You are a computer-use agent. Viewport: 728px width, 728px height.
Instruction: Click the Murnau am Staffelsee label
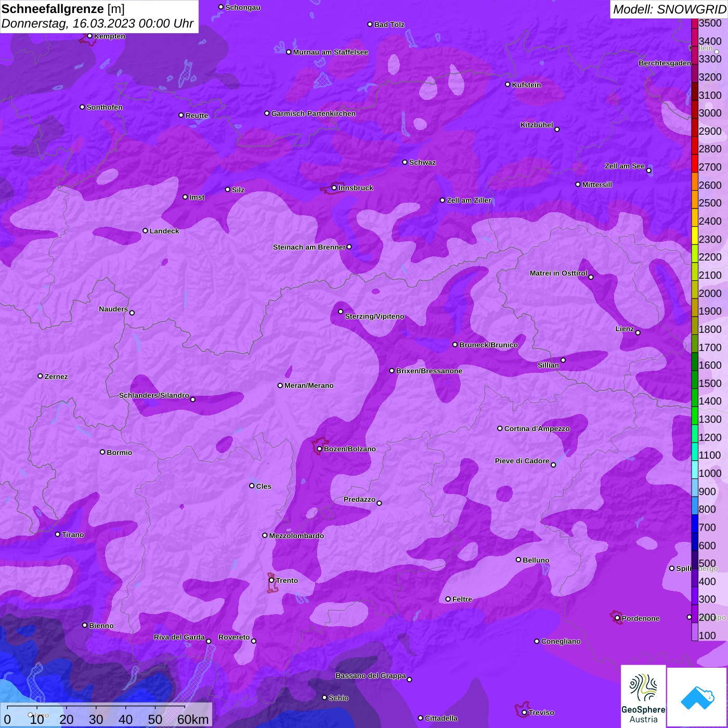(x=330, y=52)
